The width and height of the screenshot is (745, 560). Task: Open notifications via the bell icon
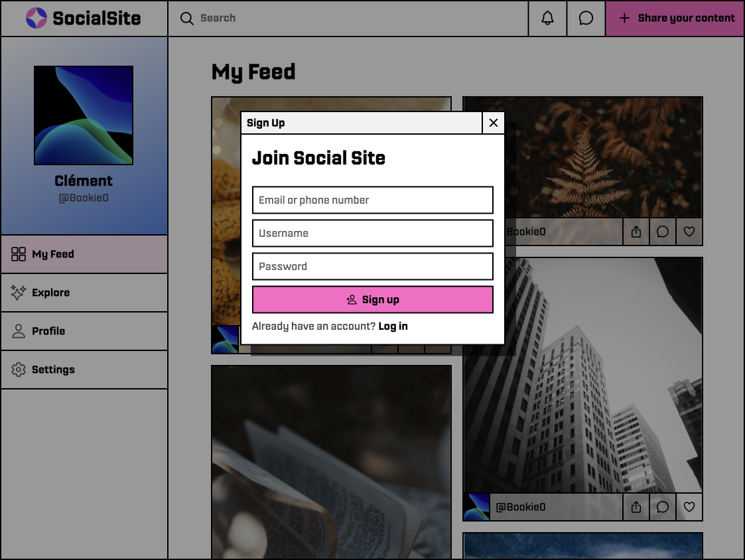[547, 18]
